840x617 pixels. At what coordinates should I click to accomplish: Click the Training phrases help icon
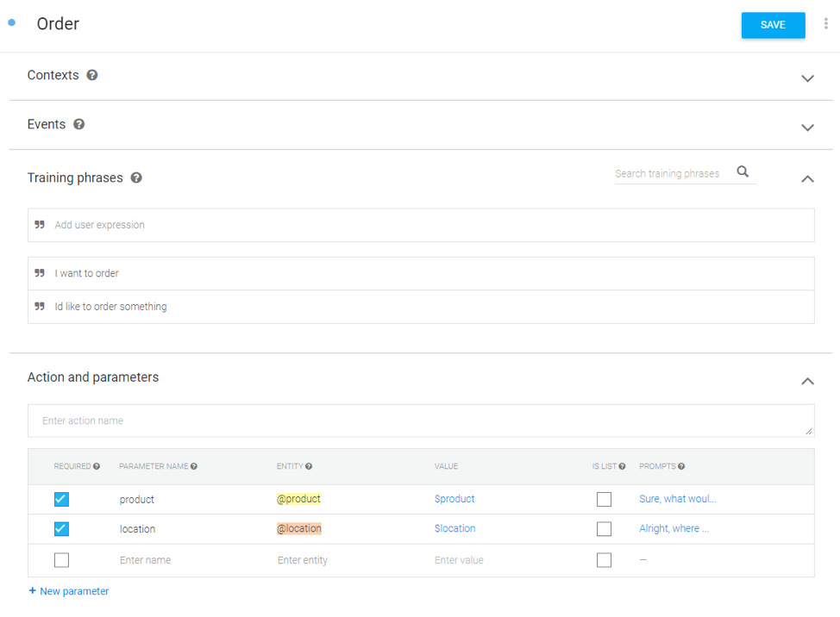(x=136, y=178)
